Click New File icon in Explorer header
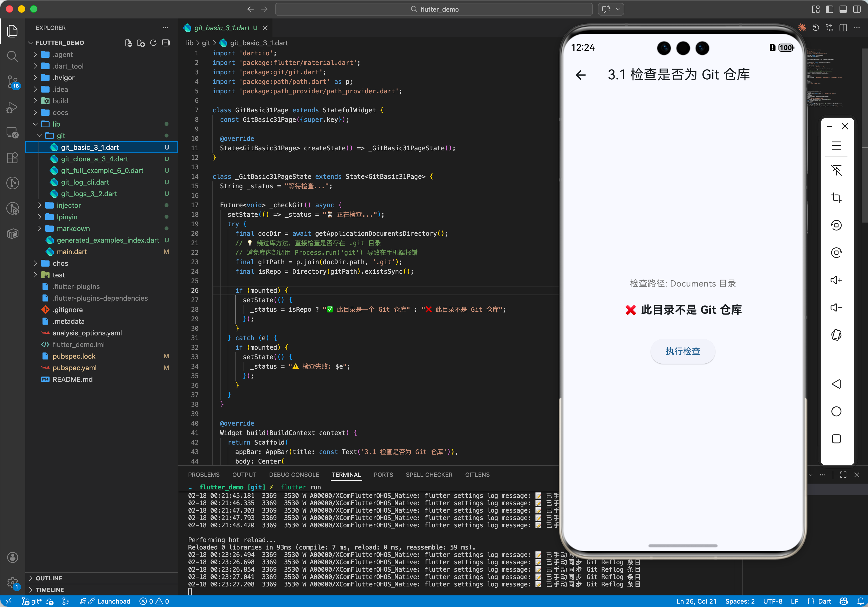Viewport: 868px width, 607px height. pos(129,43)
